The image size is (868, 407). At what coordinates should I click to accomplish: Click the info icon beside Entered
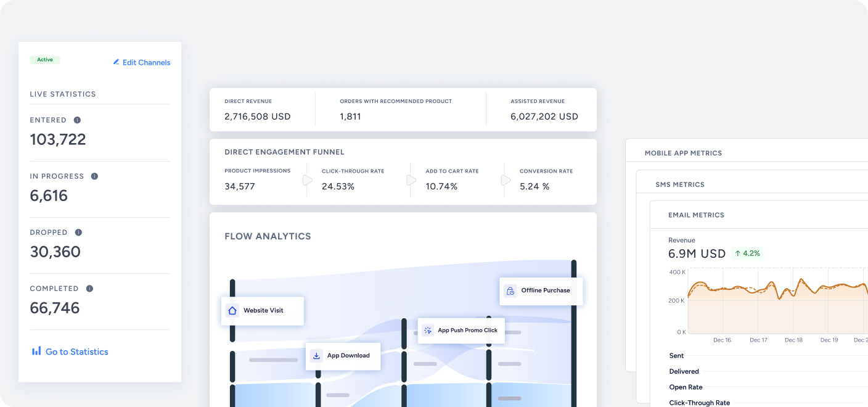click(77, 120)
